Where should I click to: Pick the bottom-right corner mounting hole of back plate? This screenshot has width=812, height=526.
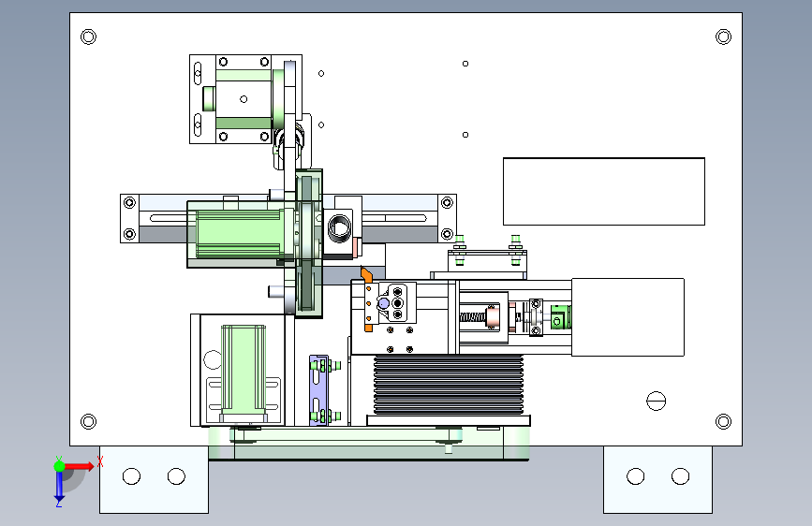coord(723,421)
